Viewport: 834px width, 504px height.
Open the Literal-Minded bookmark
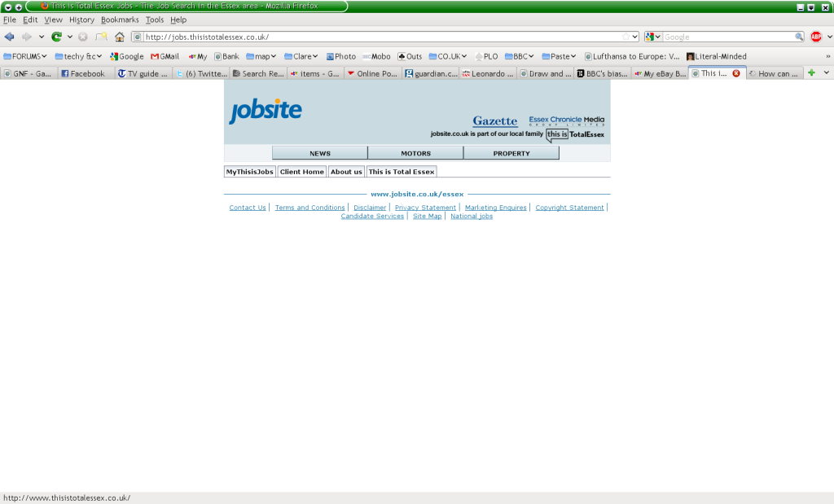coord(717,56)
